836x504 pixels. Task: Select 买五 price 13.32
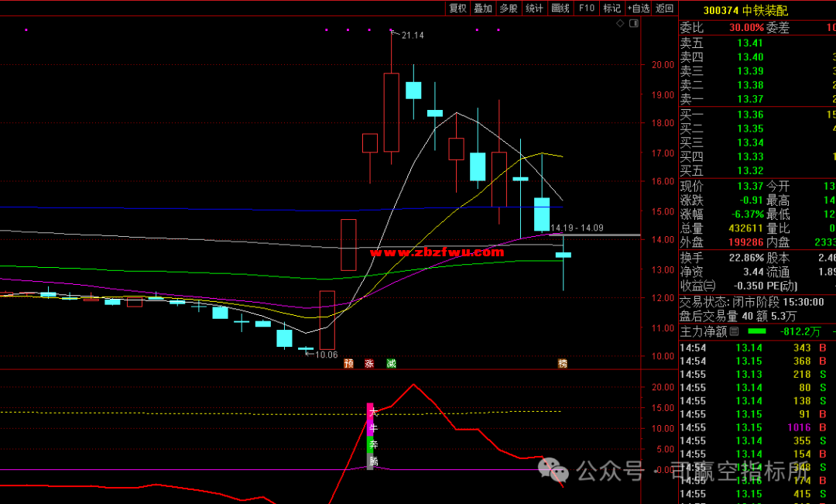pyautogui.click(x=750, y=170)
